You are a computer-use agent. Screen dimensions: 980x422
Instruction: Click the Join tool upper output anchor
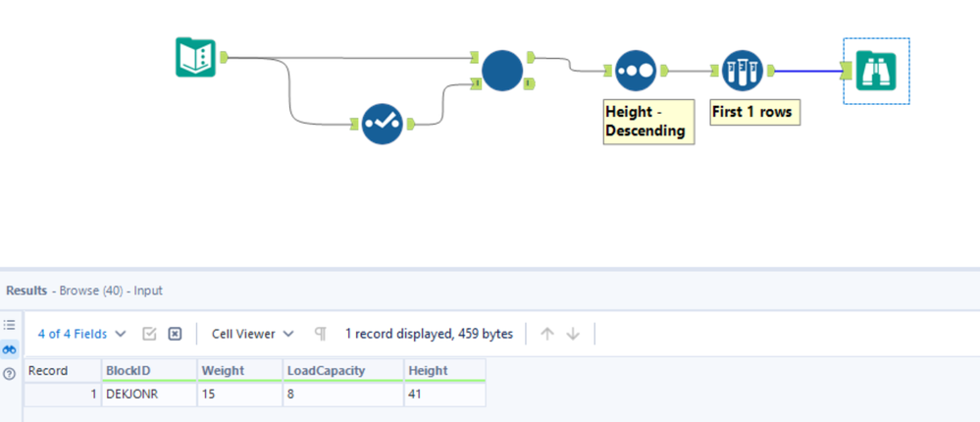[x=531, y=58]
